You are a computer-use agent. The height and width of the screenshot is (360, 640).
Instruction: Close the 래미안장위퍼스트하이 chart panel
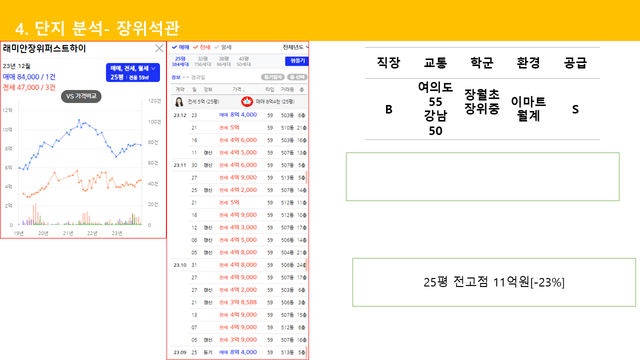(x=159, y=49)
